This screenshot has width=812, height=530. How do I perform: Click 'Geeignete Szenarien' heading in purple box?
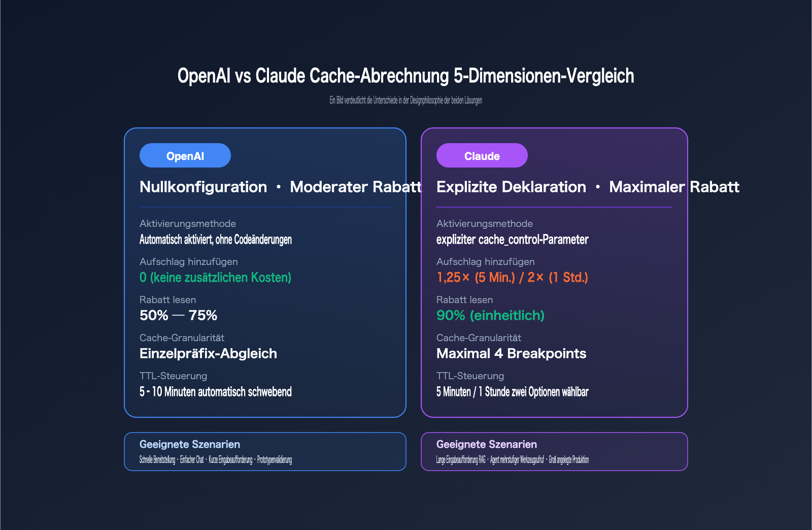tap(487, 444)
